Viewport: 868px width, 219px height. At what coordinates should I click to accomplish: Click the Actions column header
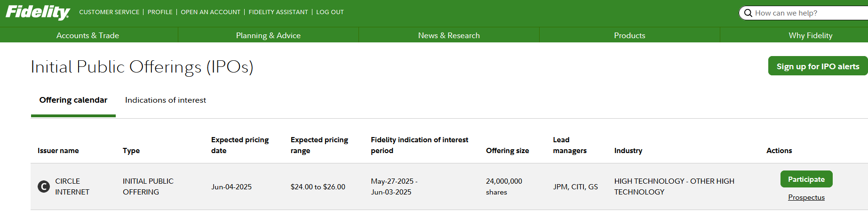point(779,151)
